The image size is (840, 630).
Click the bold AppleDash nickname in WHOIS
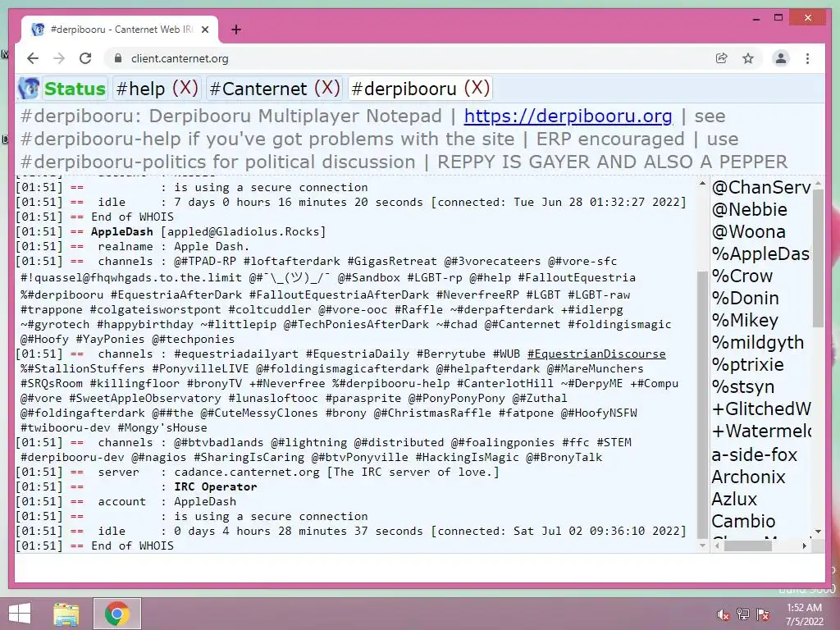[x=121, y=232]
